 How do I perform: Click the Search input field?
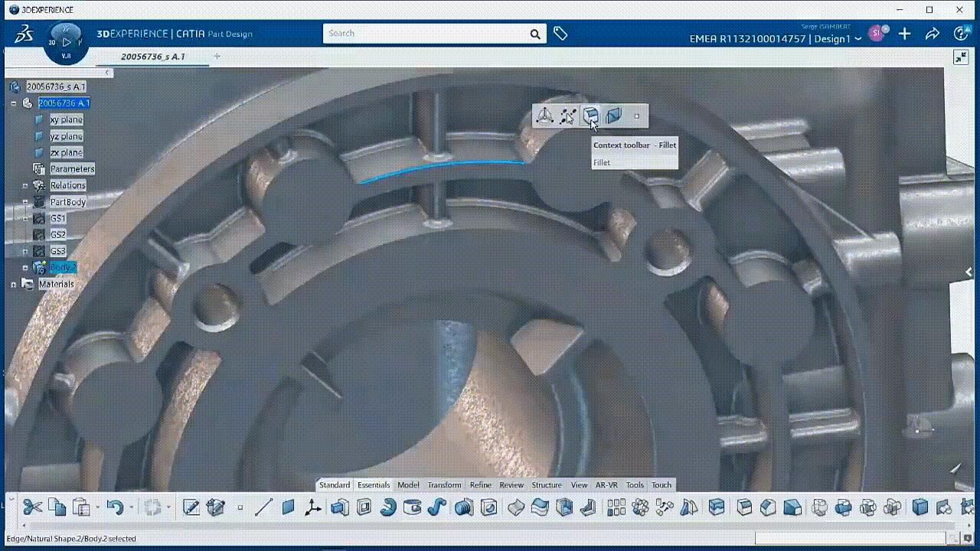click(x=425, y=34)
